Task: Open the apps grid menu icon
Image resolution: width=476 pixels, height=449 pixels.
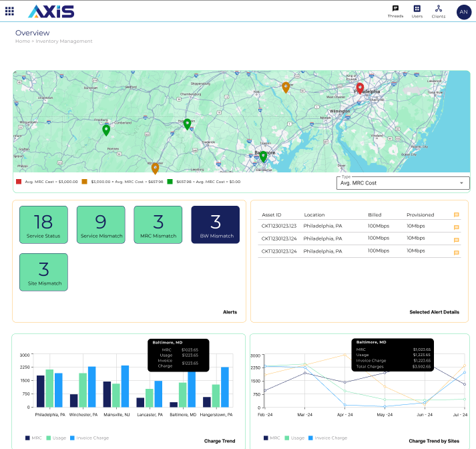Action: (x=10, y=11)
